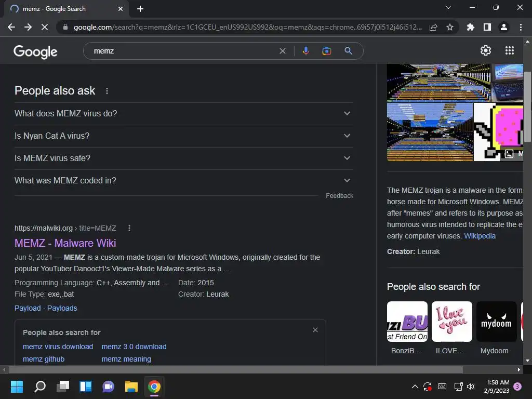Open the volume control in system tray

click(x=471, y=387)
